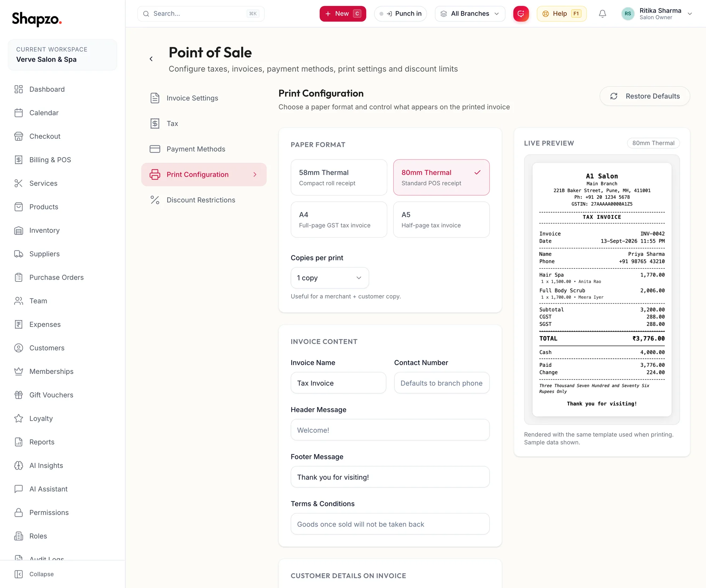Select 80mm Thermal paper format
The height and width of the screenshot is (588, 706).
tap(441, 177)
